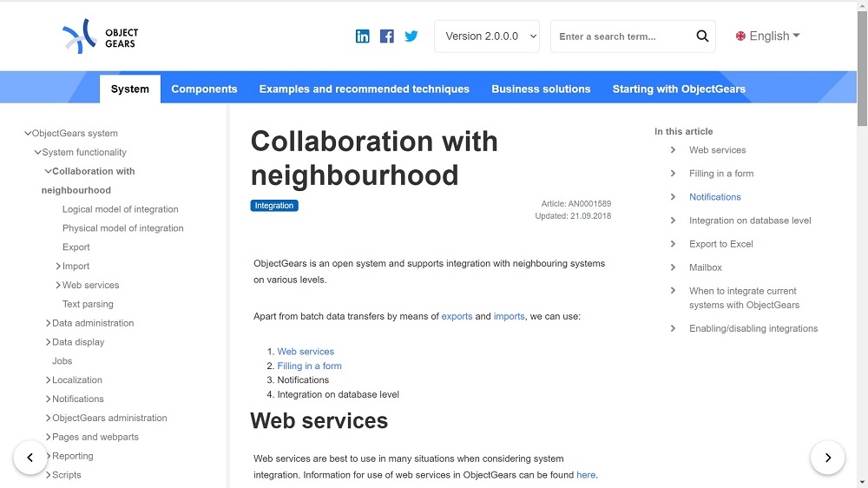
Task: Jump to Integration on database level section
Action: click(750, 221)
